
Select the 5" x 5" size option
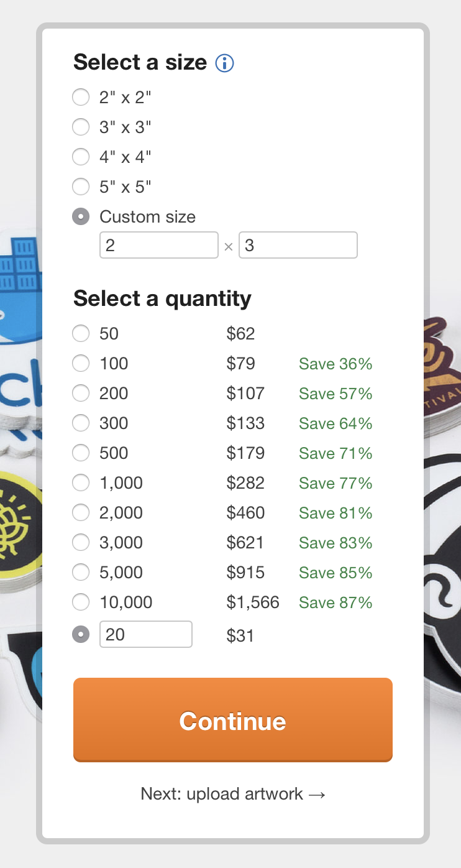click(80, 187)
